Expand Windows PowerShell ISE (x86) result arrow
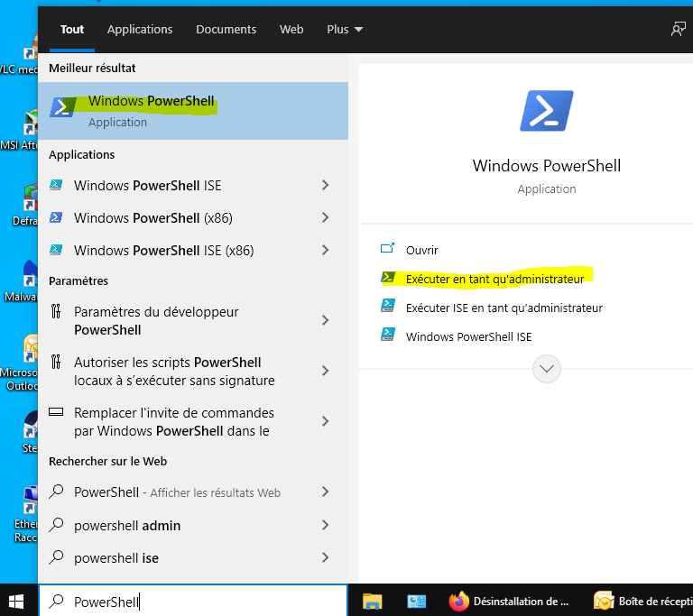This screenshot has width=693, height=616. tap(325, 250)
